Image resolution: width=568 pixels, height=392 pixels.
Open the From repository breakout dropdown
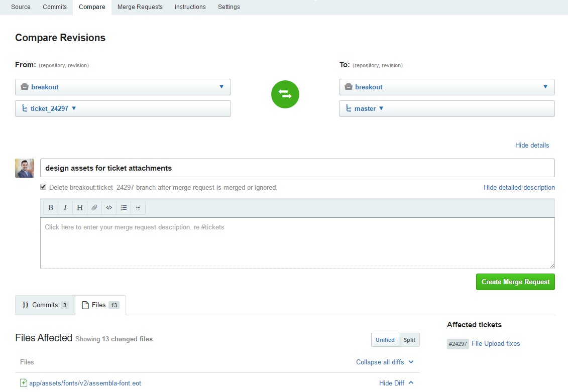click(x=123, y=87)
